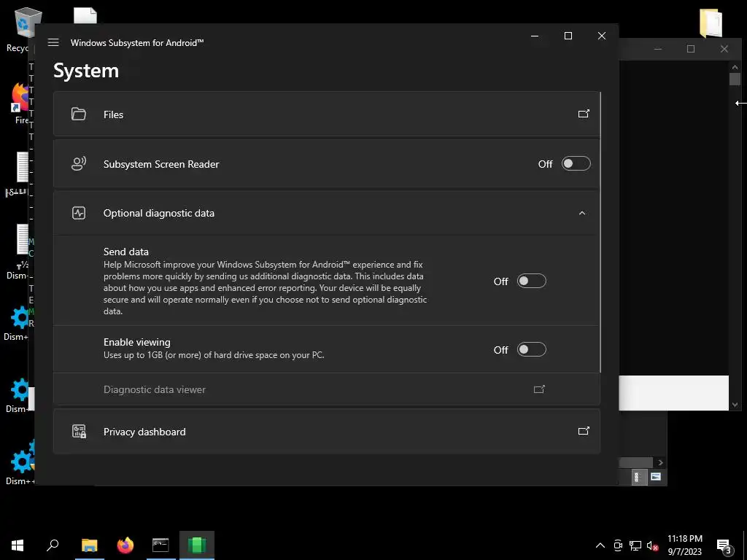
Task: Click the Windows Start button
Action: point(18,545)
